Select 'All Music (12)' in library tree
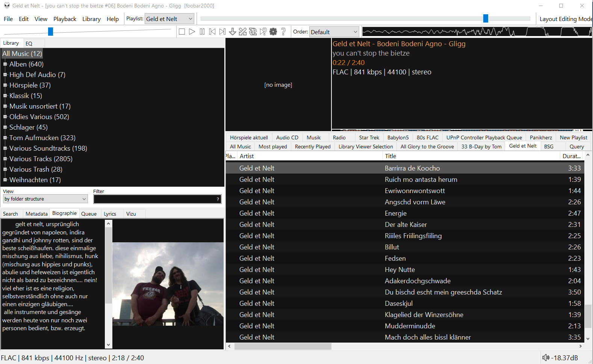Viewport: 593px width, 364px height. coord(22,54)
